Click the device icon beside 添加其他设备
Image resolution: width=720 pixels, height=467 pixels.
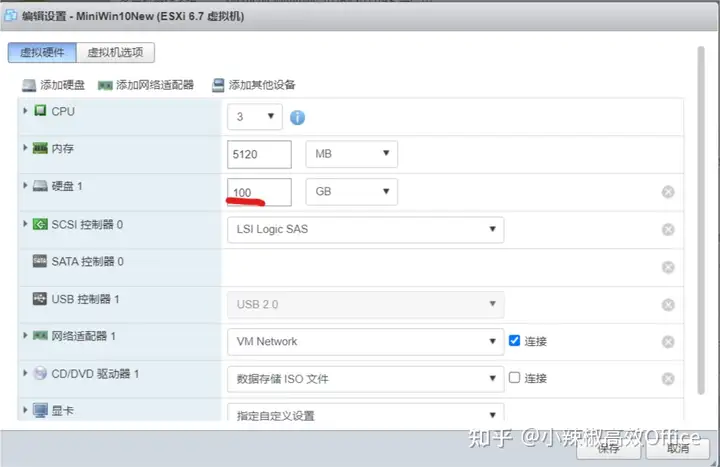[218, 85]
